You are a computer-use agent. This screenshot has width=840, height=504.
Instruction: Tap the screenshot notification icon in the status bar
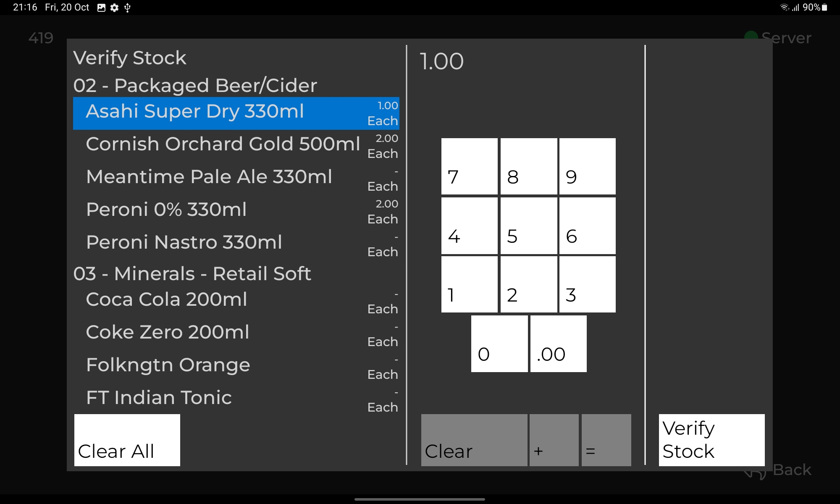pyautogui.click(x=100, y=7)
